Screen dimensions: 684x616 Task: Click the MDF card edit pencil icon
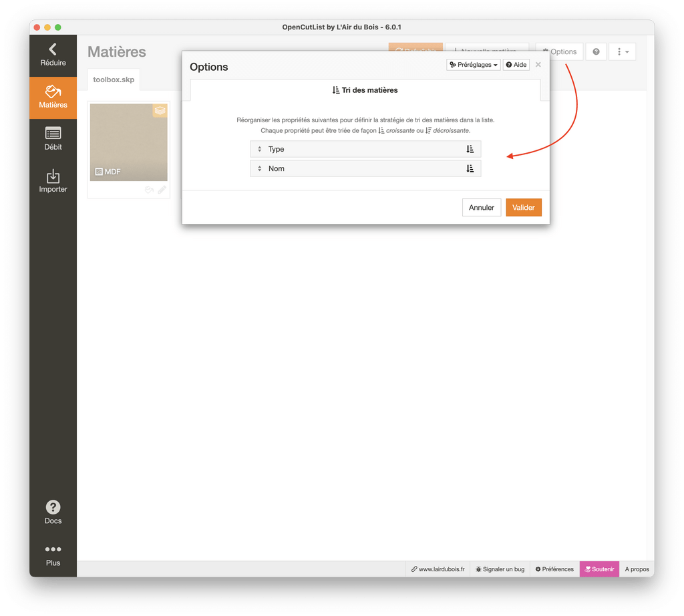[162, 190]
